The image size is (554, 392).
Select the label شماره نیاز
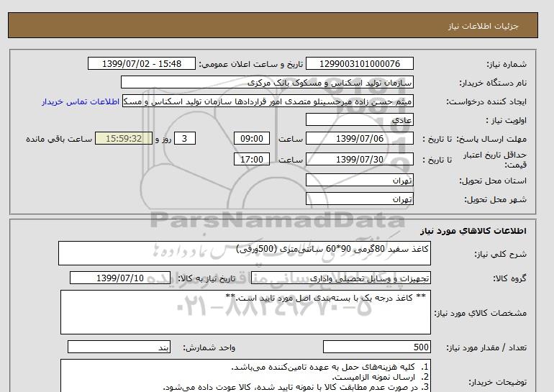[x=507, y=64]
